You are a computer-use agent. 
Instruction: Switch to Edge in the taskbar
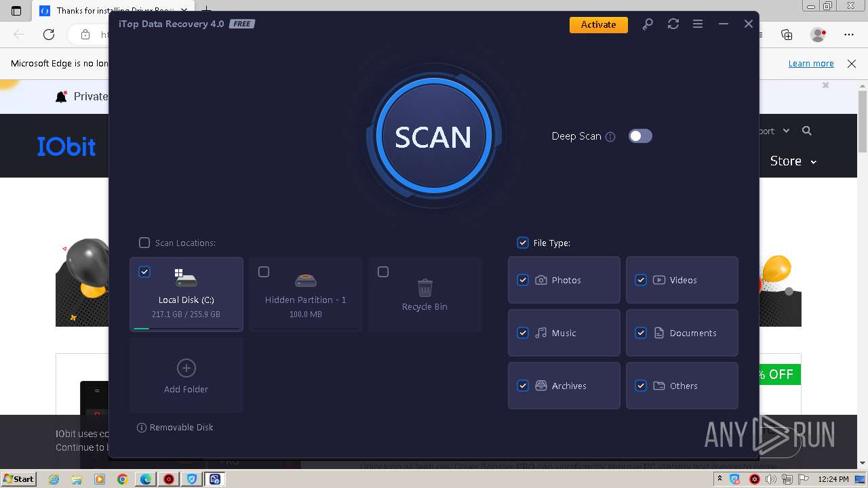click(146, 479)
